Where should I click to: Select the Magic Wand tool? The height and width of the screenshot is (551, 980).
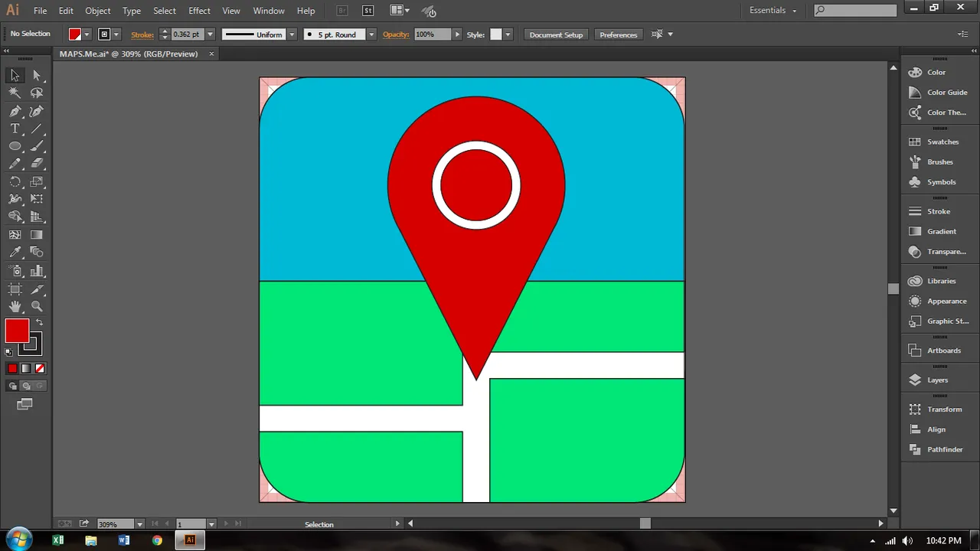click(x=15, y=93)
